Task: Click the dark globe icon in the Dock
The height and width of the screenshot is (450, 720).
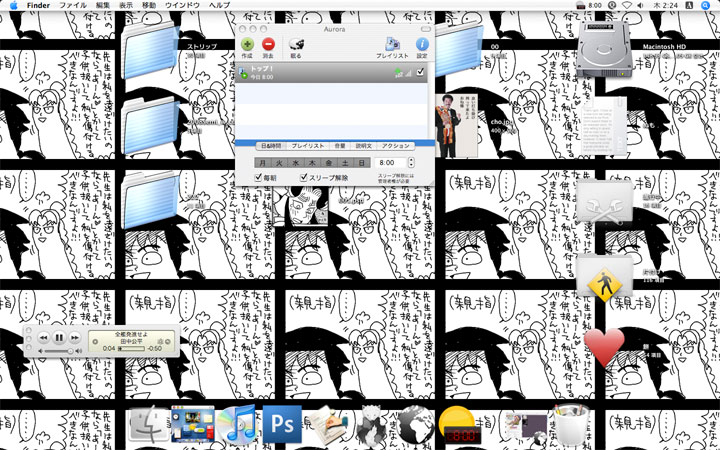Action: [415, 425]
